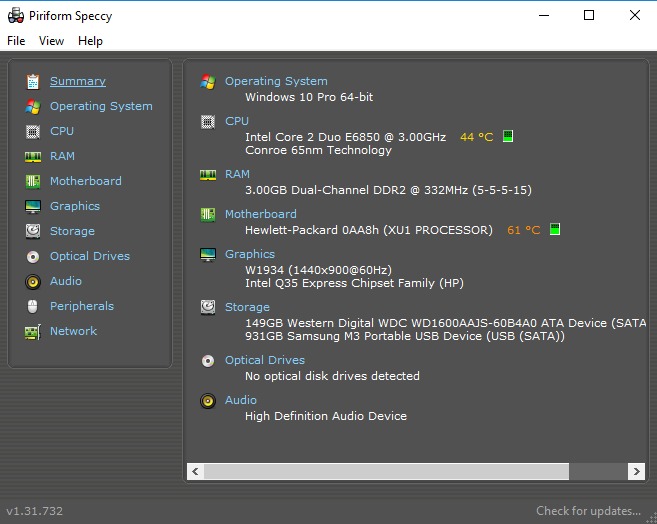Click Storage heading in summary pane

(247, 307)
